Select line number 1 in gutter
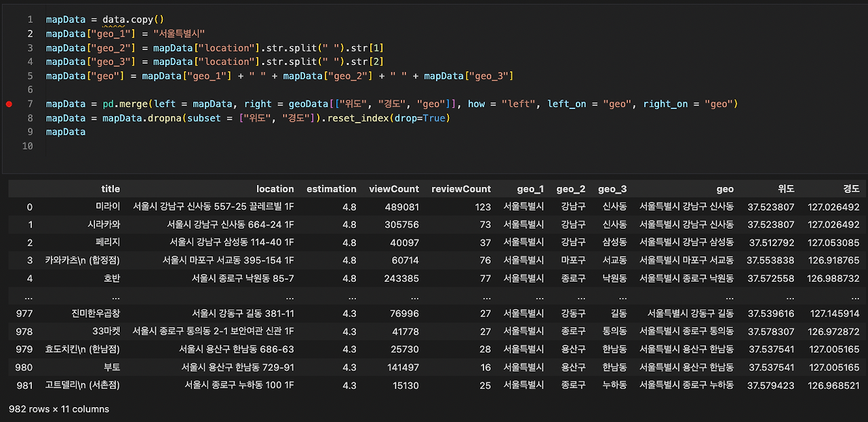Viewport: 868px width, 422px height. pos(30,20)
